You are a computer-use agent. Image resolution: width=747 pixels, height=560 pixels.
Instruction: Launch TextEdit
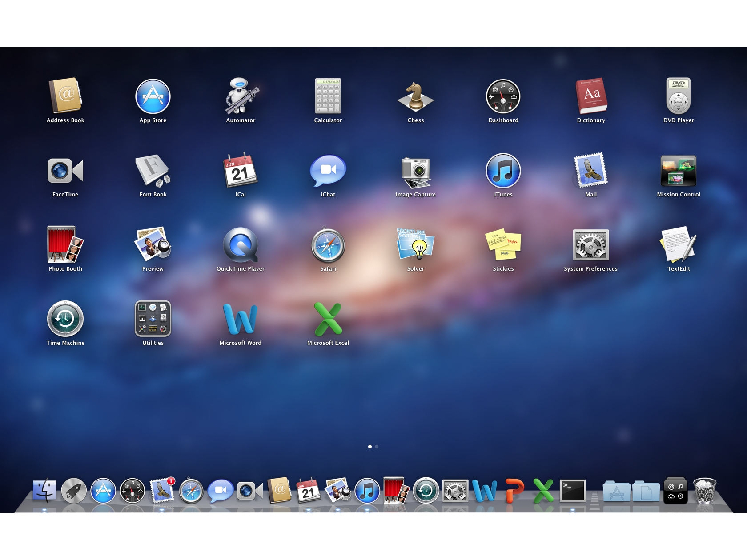[x=679, y=245]
